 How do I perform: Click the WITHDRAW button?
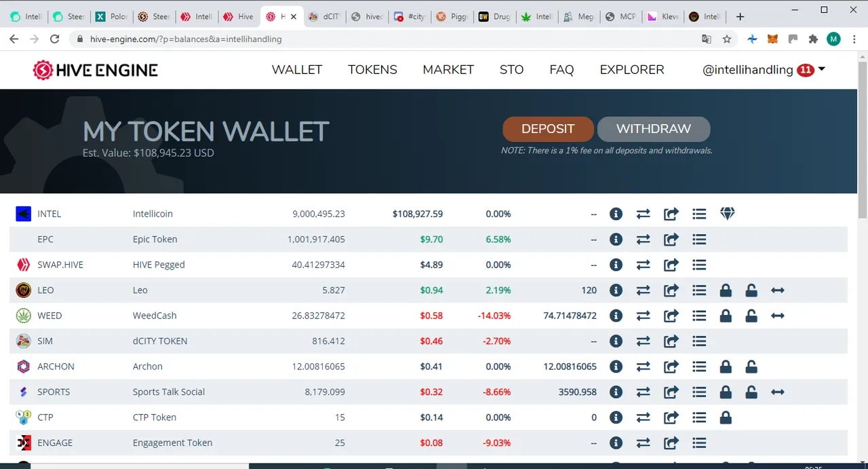coord(654,129)
